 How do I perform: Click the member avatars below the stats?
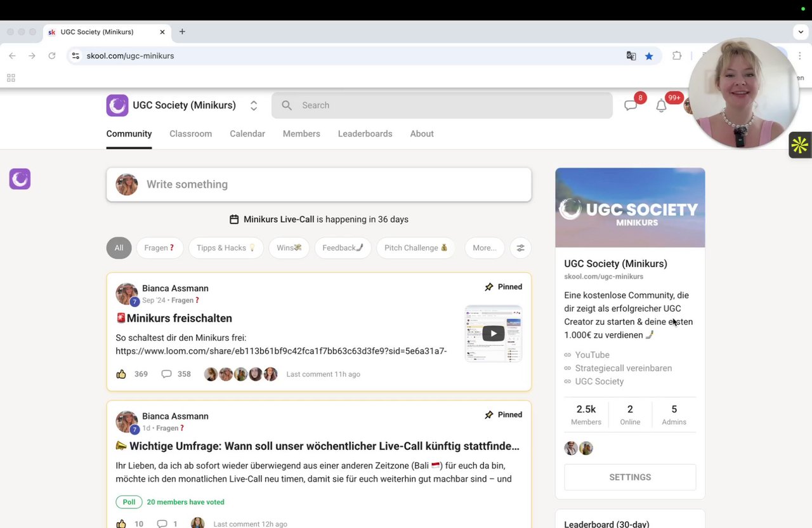(x=579, y=448)
